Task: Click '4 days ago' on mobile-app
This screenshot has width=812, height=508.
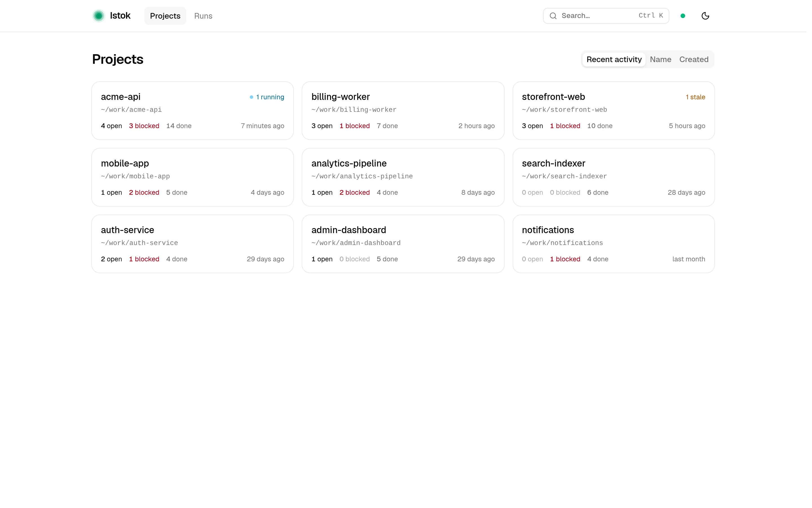Action: (x=267, y=192)
